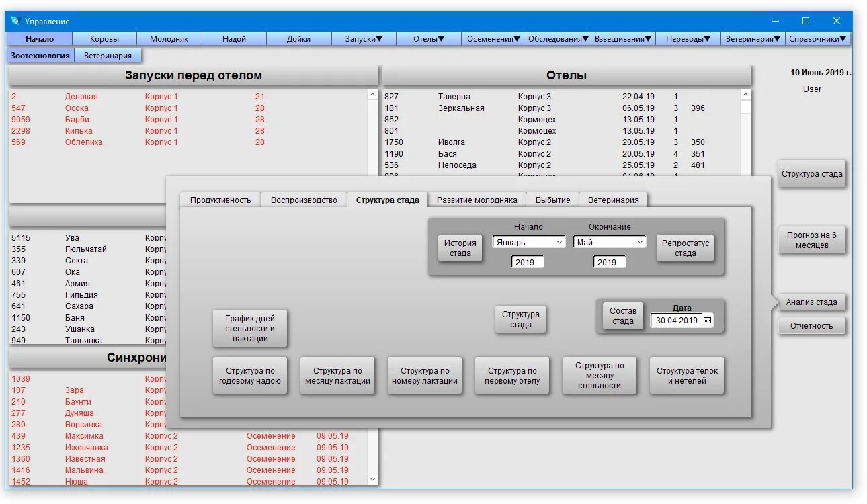This screenshot has height=504, width=867.
Task: Open Структура по месяцу стельности
Action: pos(600,376)
